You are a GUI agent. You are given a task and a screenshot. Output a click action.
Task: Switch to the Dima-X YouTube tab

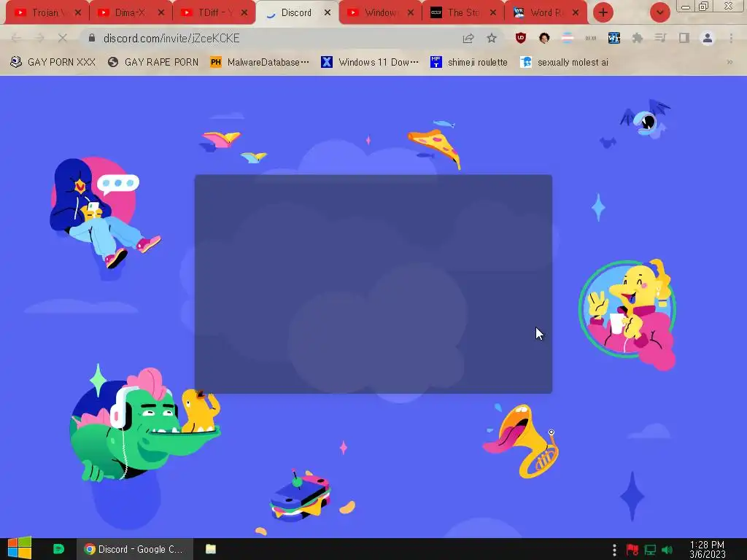coord(130,12)
